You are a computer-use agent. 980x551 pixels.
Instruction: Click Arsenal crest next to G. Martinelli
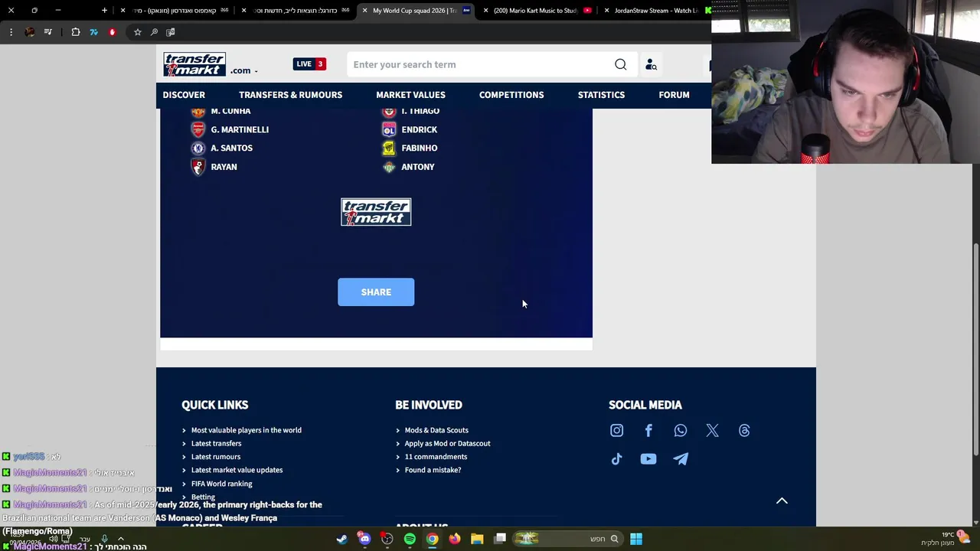(198, 129)
